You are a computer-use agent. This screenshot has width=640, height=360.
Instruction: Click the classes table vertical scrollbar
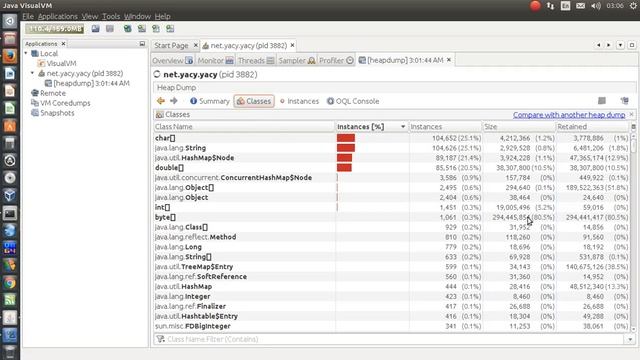pyautogui.click(x=633, y=232)
